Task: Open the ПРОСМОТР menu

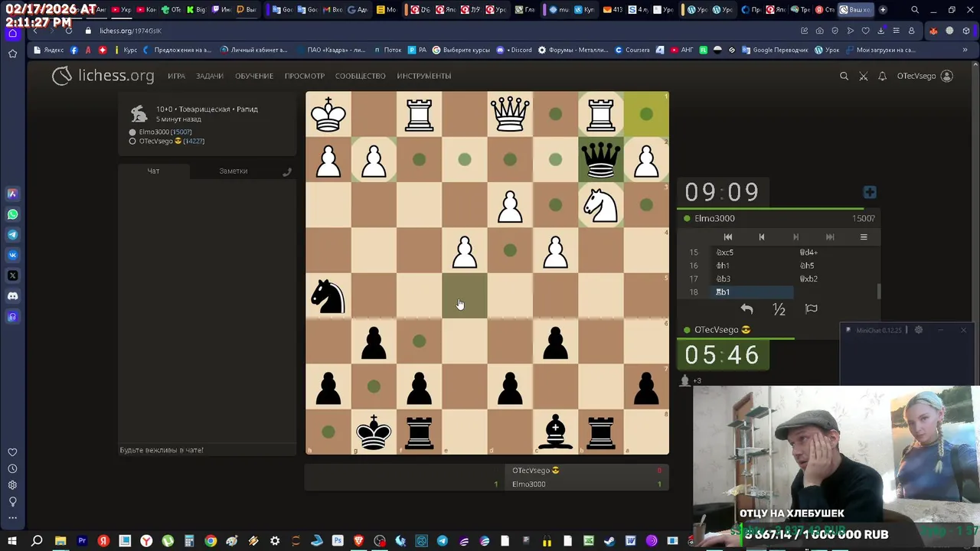Action: pyautogui.click(x=305, y=76)
